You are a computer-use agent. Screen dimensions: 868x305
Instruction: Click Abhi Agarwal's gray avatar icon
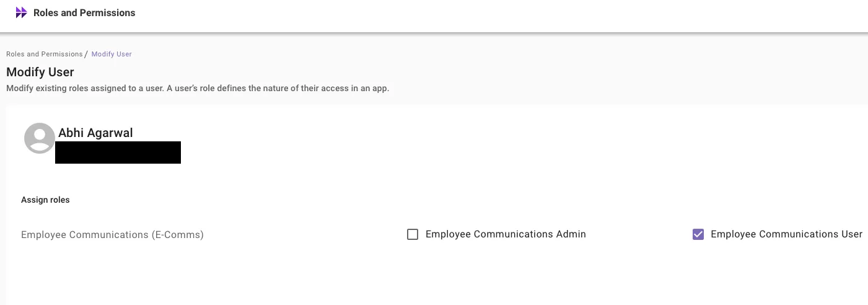(x=40, y=138)
